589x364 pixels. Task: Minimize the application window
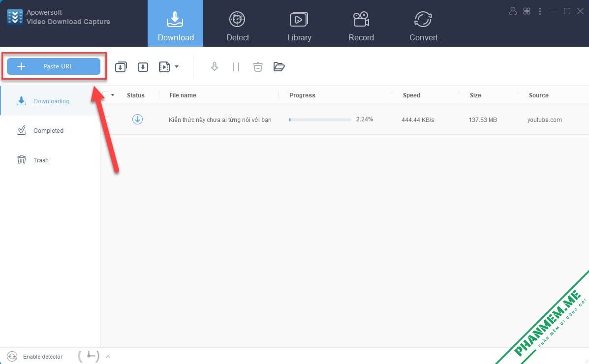tap(553, 11)
